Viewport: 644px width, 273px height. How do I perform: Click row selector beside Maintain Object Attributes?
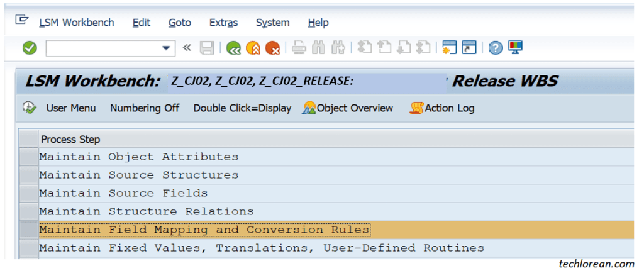(x=29, y=157)
